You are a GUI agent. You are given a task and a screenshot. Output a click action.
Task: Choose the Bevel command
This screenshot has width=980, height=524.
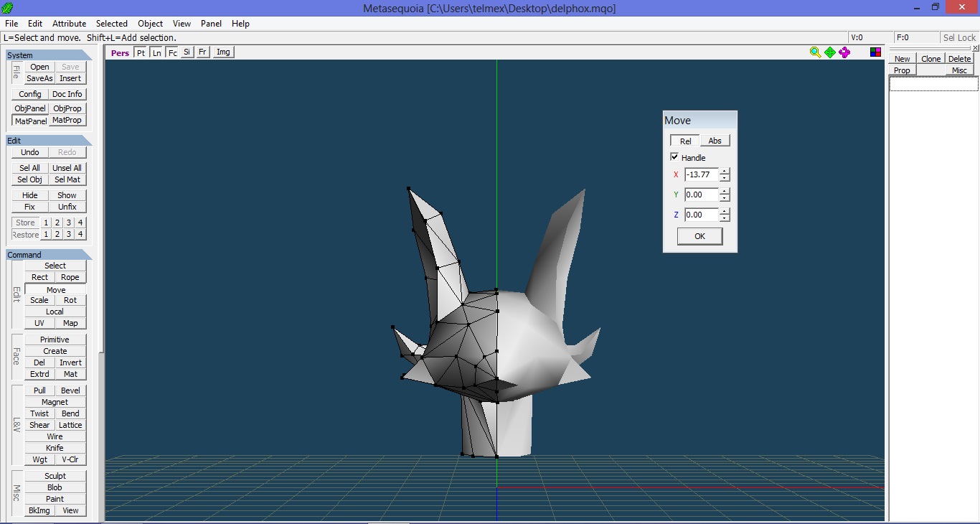tap(70, 390)
